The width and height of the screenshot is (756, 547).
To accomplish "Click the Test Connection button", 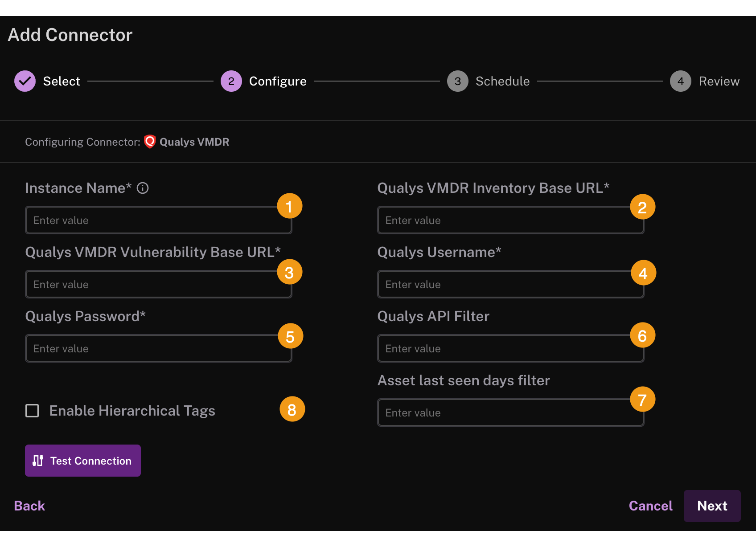I will pyautogui.click(x=83, y=461).
